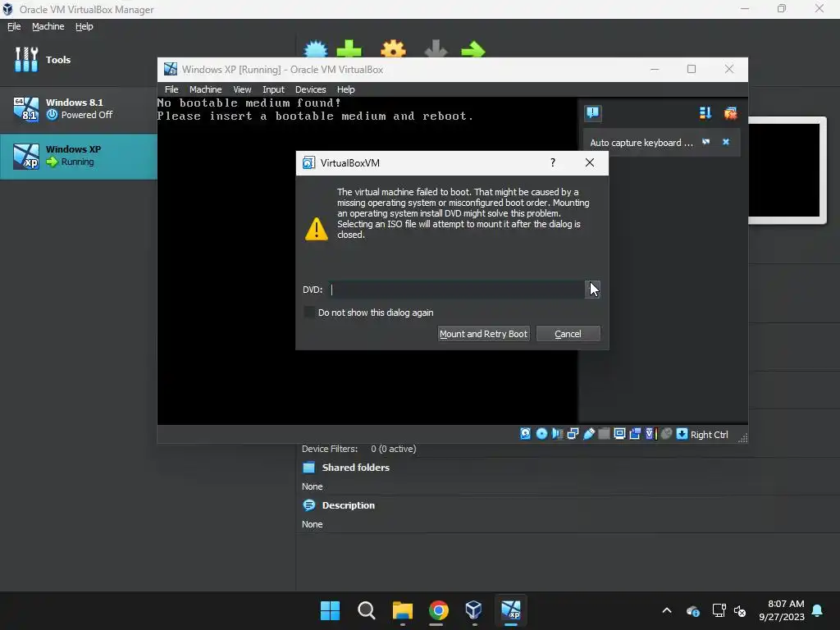Open taskbar Search

click(367, 610)
